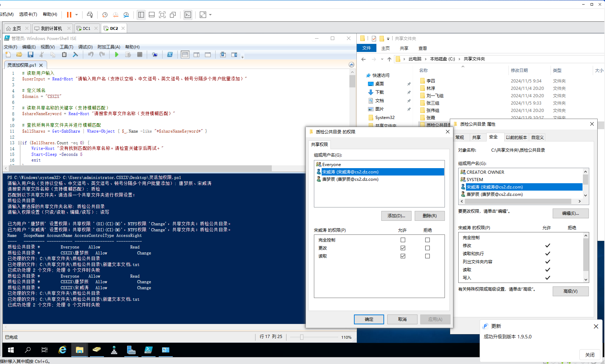Click ISE editor horizontal scrollbar
This screenshot has width=605, height=364.
coord(140,168)
